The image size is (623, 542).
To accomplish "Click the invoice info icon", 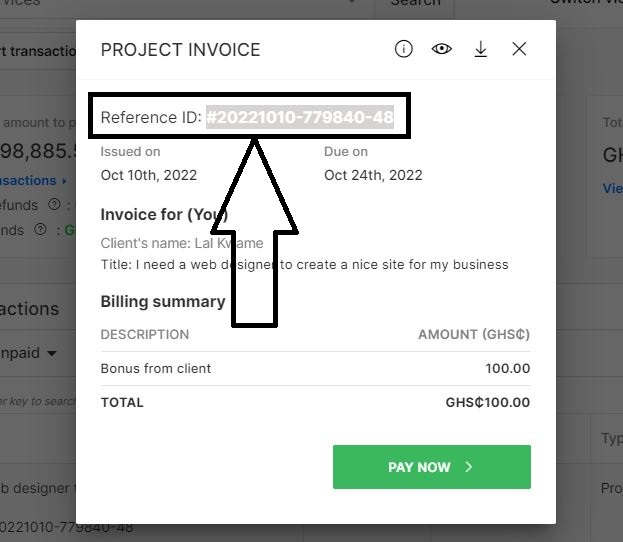I will [403, 49].
